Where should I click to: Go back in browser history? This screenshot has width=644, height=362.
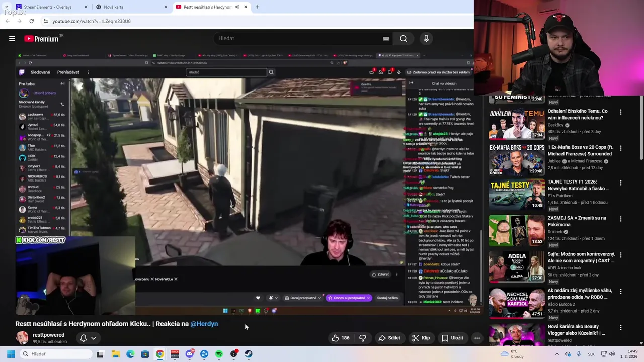(7, 21)
